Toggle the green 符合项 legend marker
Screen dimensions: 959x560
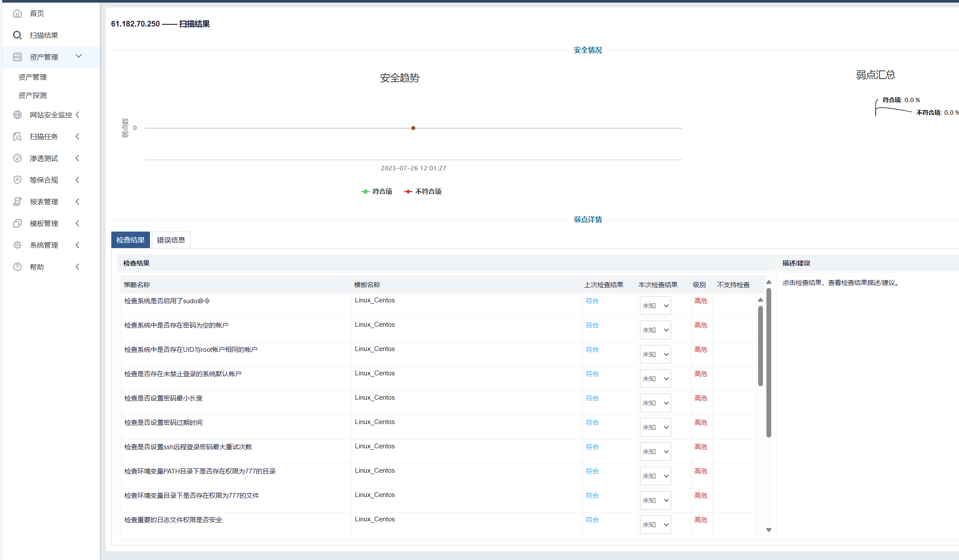pyautogui.click(x=365, y=192)
